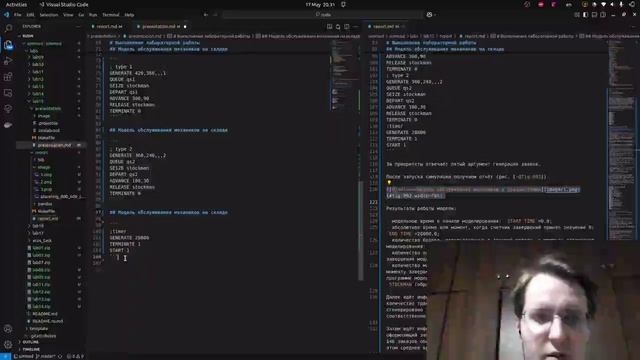Expand the lab16 folder
The height and width of the screenshot is (360, 640).
[38, 226]
